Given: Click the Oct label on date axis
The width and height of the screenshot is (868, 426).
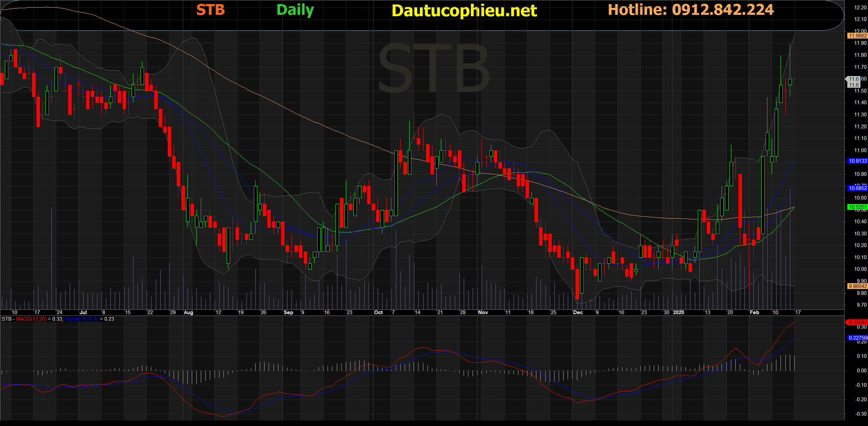Looking at the screenshot, I should click(x=378, y=312).
